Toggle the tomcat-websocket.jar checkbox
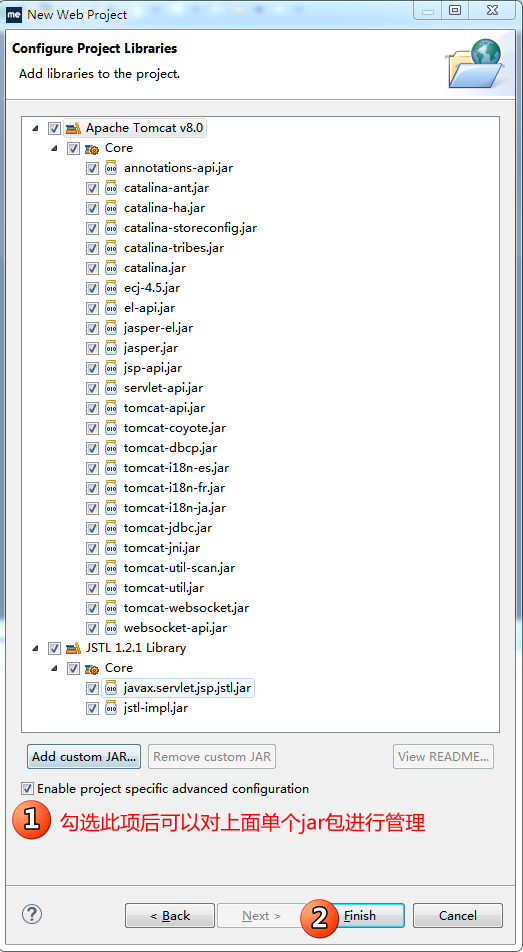Viewport: 523px width, 952px height. (92, 609)
